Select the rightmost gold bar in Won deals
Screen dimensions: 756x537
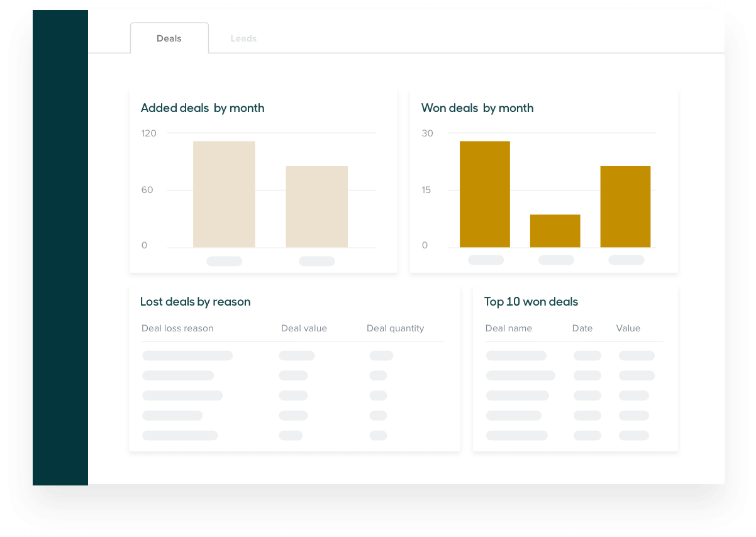[x=626, y=206]
